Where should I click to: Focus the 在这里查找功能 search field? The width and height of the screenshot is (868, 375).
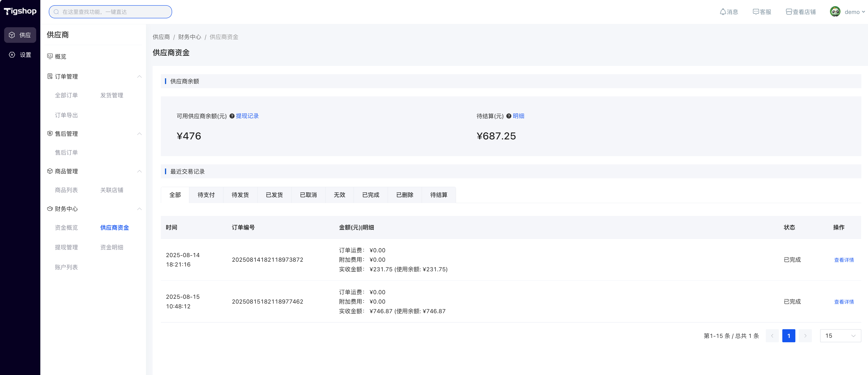click(110, 12)
